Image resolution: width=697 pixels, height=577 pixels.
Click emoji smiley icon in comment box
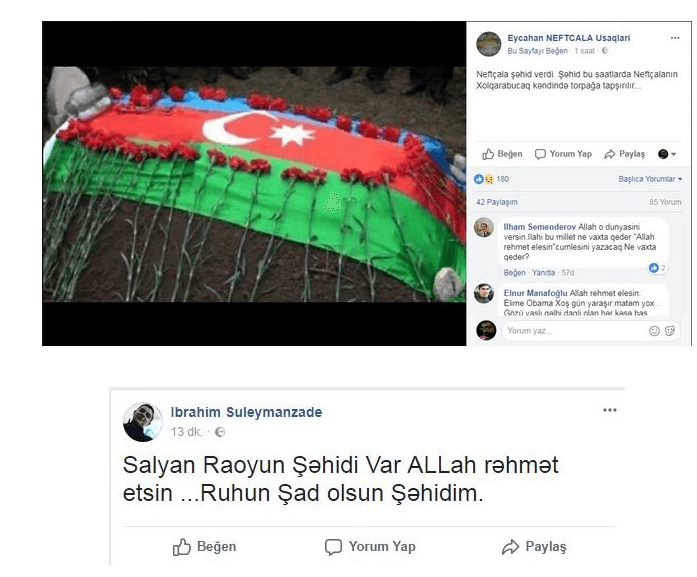tap(654, 331)
